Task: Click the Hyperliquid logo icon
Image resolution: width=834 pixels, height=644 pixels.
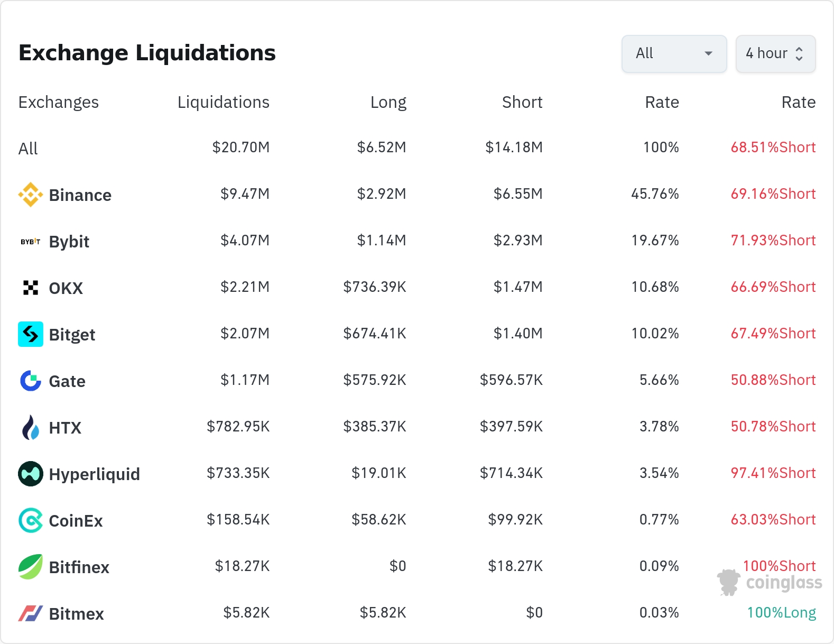Action: 31,474
